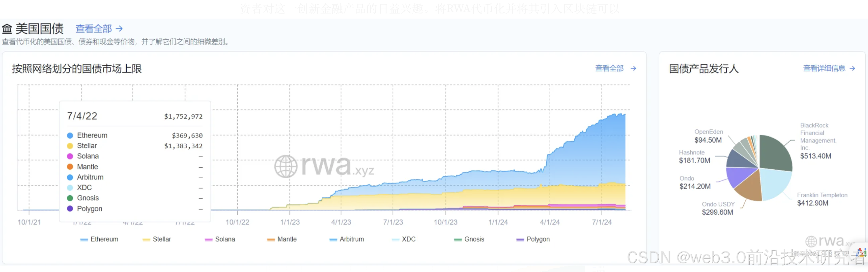Click the arrow icon after 查看详细信息
Viewport: 868px width, 272px height.
click(x=852, y=68)
